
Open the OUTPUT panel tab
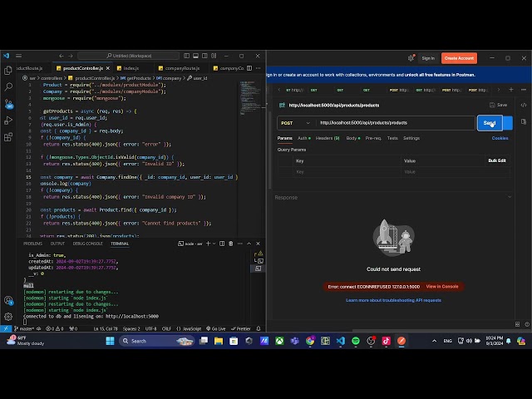click(x=57, y=244)
